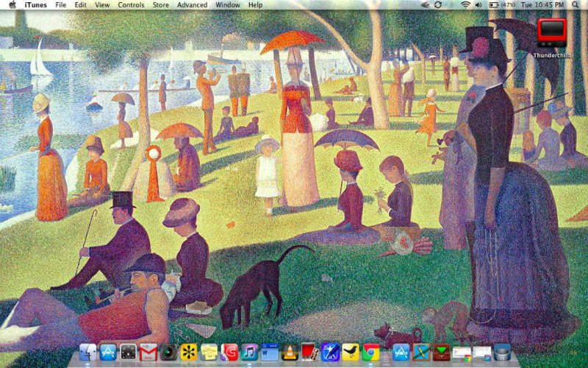Open the Apple menu
588x368 pixels.
tap(12, 5)
